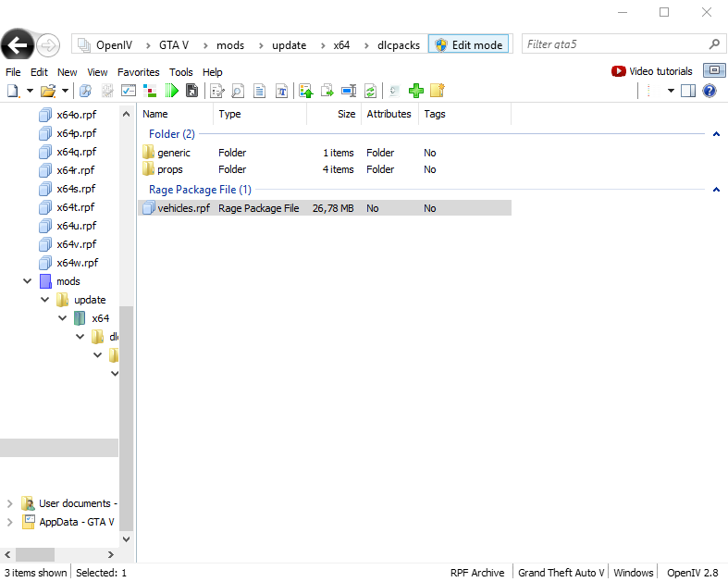Open the Tools menu
Viewport: 728px width, 582px height.
pos(181,72)
